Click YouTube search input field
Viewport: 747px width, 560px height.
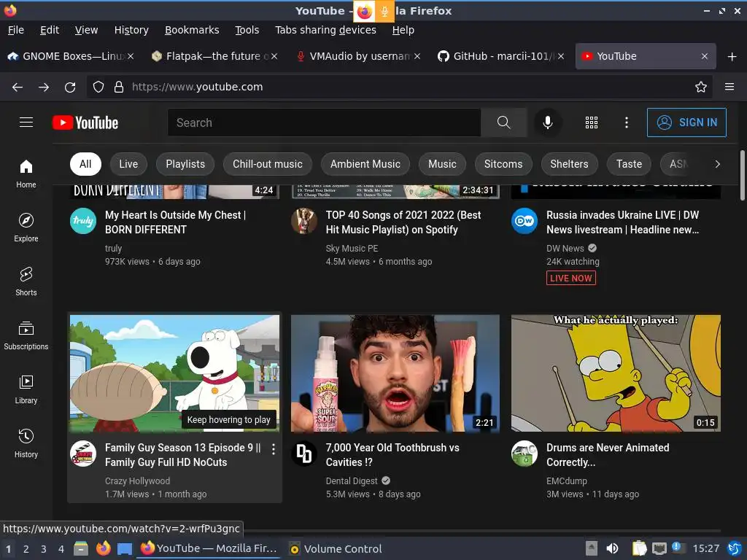pyautogui.click(x=324, y=122)
